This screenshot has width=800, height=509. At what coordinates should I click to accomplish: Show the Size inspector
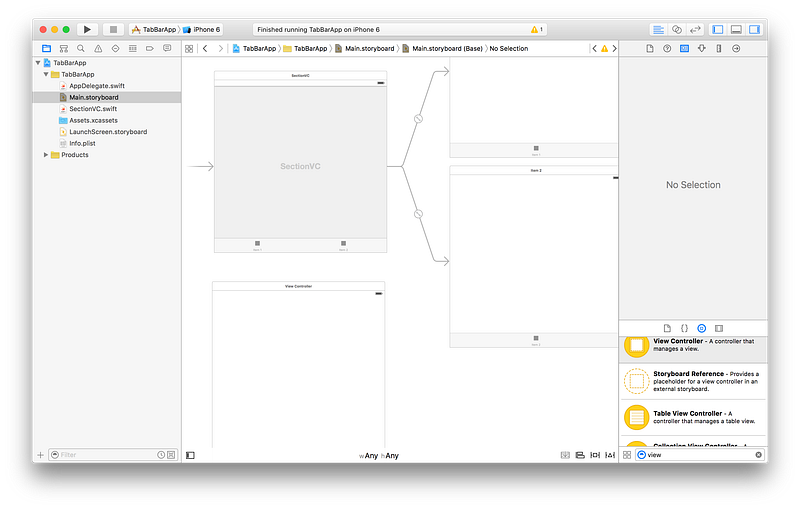(x=719, y=48)
